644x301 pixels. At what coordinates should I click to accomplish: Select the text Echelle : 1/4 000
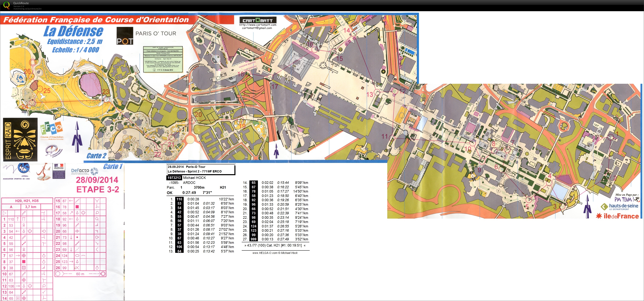76,50
